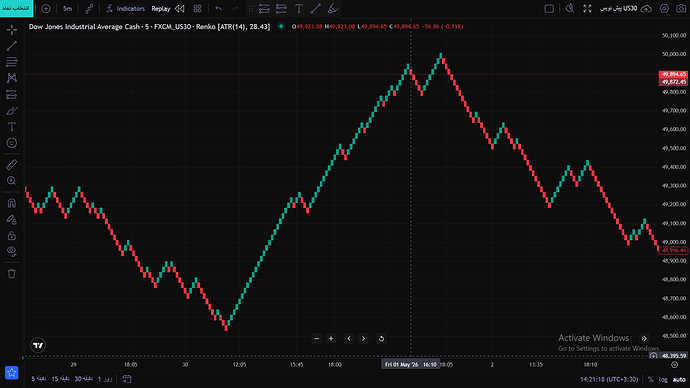Toggle stay in drawing mode
Image resolution: width=690 pixels, height=388 pixels.
(x=12, y=219)
